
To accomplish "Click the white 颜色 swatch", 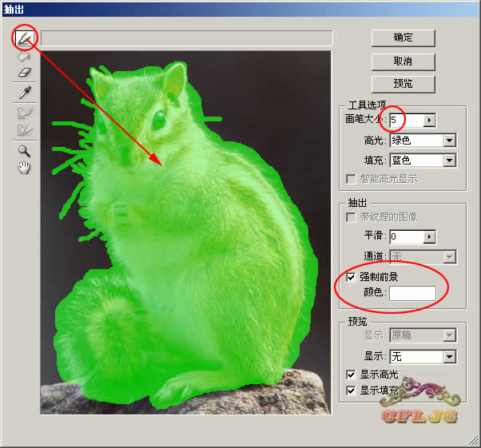I will point(412,294).
